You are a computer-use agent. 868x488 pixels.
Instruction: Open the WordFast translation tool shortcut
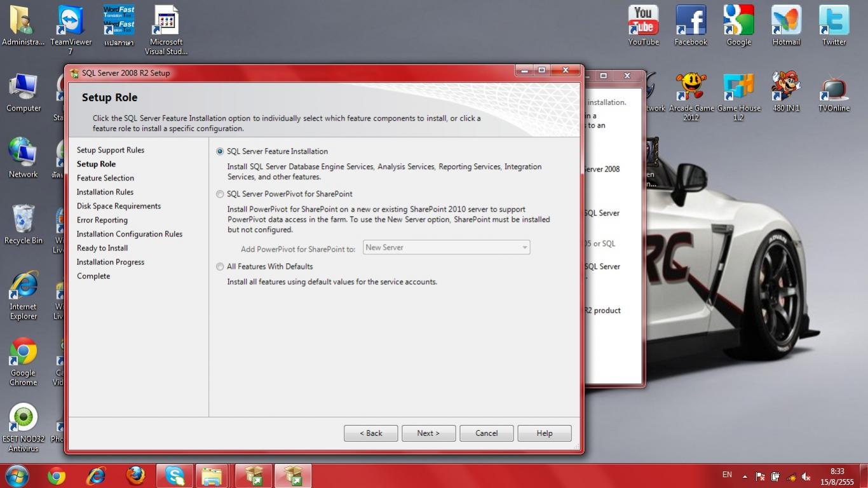click(119, 26)
